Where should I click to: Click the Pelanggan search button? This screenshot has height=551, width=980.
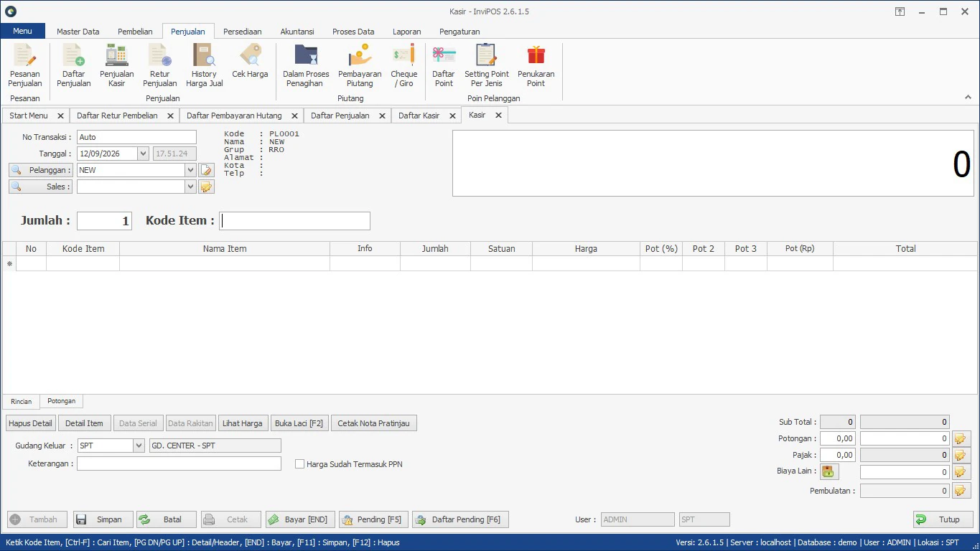(41, 170)
